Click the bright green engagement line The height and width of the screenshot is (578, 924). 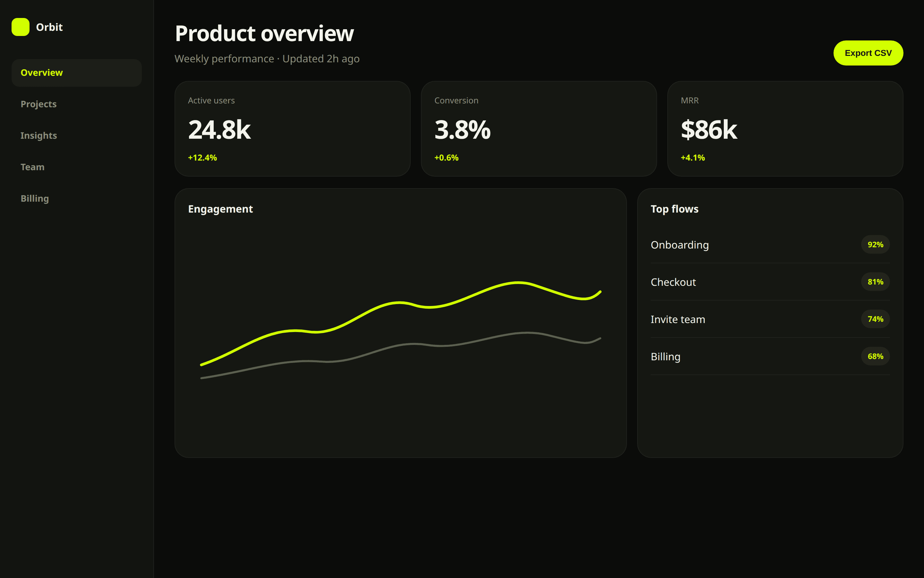[401, 303]
